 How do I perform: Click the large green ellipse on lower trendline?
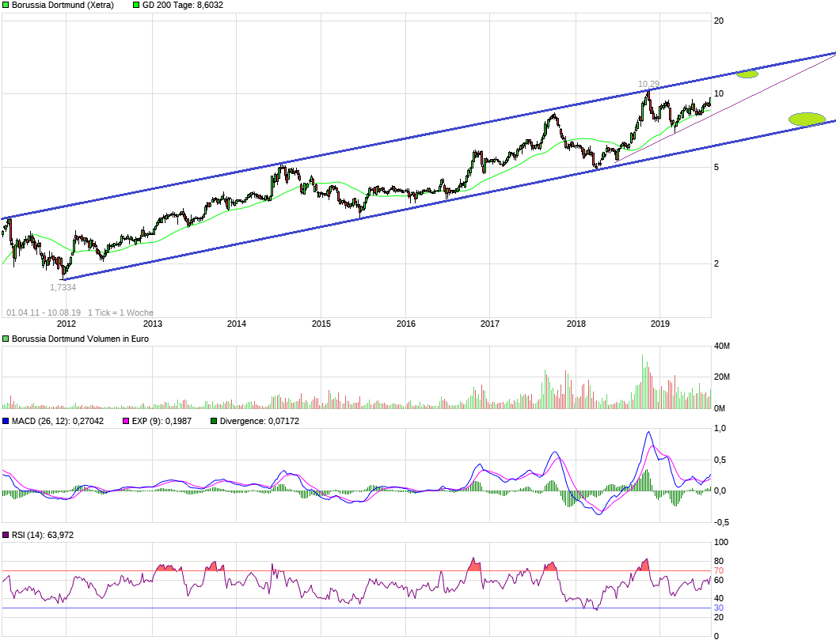pyautogui.click(x=807, y=119)
